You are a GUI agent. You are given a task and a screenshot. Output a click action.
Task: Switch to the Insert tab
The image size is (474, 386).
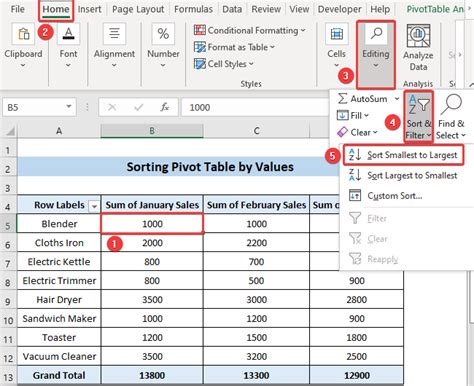point(89,9)
